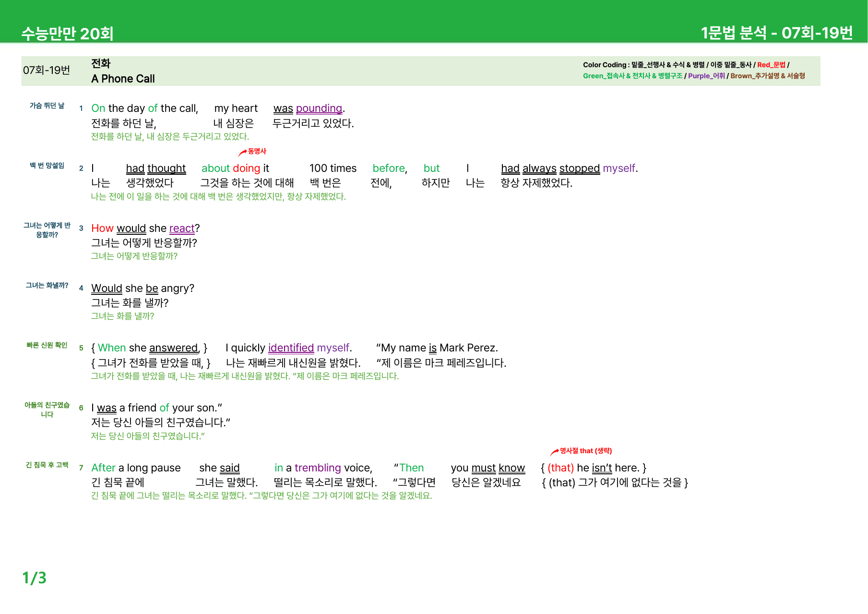Click the phrase had always stopped myself
The image size is (868, 614).
pyautogui.click(x=569, y=169)
